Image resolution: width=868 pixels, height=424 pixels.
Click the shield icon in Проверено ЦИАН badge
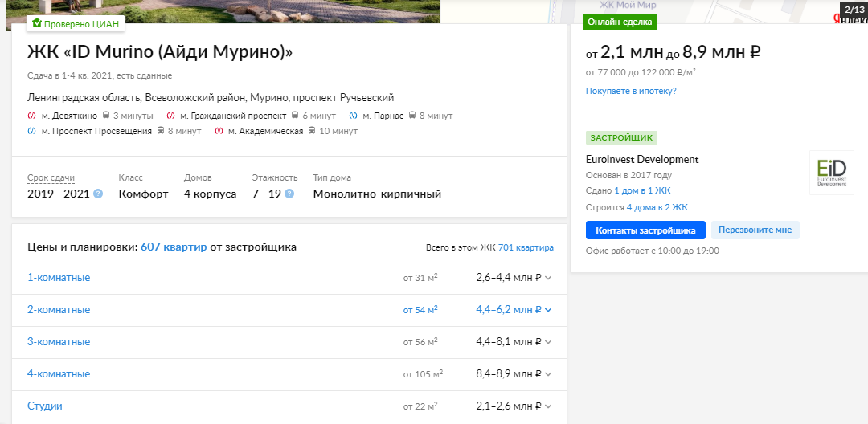(x=36, y=23)
